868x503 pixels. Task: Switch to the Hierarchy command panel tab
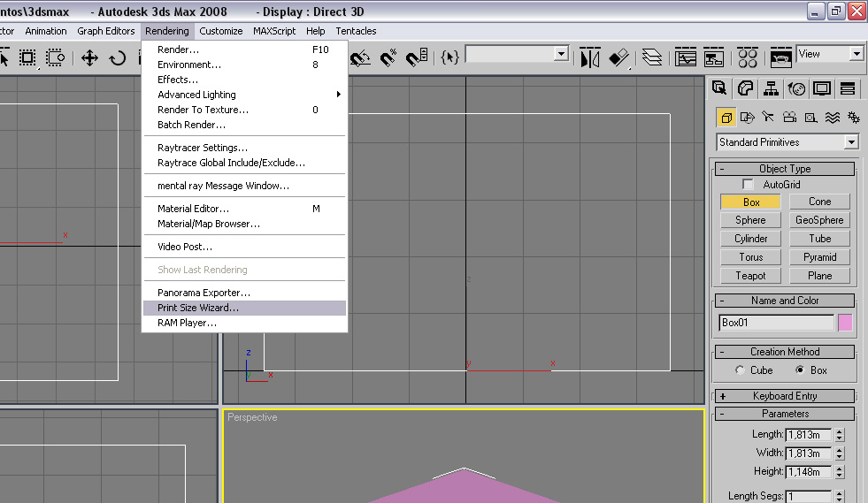(771, 88)
